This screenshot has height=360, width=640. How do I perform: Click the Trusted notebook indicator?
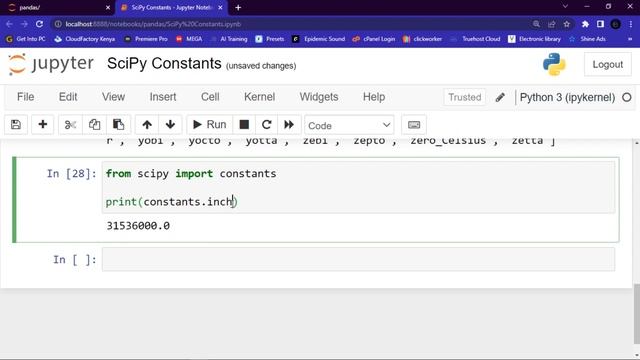(464, 97)
